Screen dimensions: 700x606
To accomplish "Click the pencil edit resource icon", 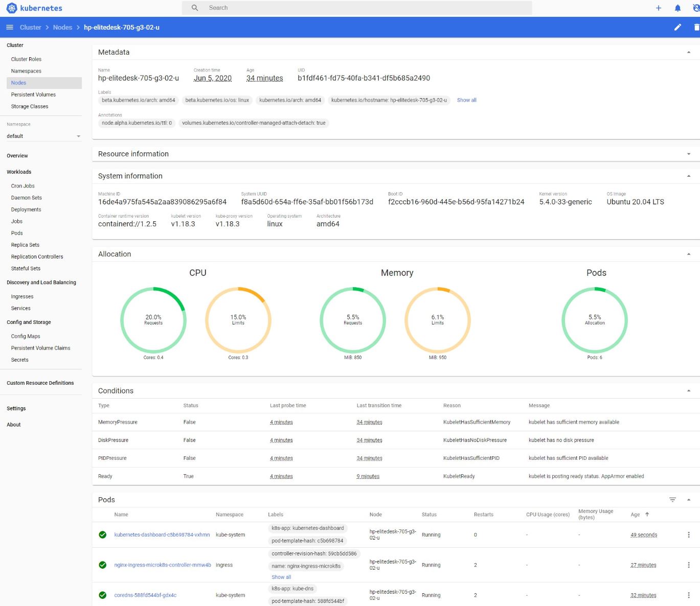I will click(678, 27).
